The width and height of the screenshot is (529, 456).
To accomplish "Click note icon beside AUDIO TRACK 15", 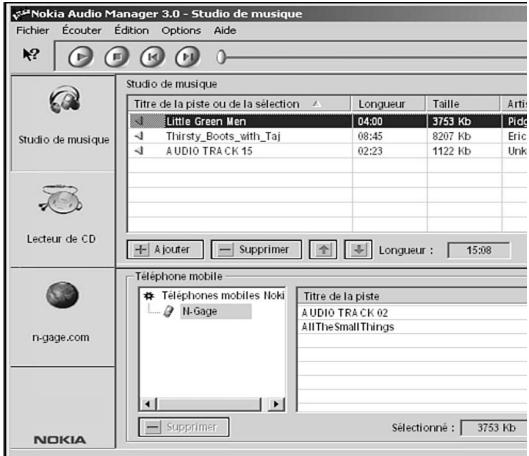I will coord(139,151).
